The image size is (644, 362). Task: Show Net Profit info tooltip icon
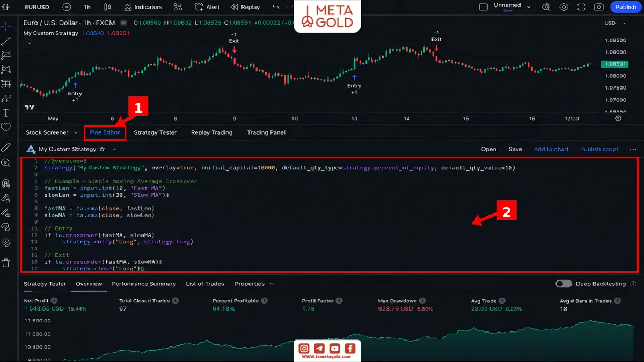[x=54, y=301]
